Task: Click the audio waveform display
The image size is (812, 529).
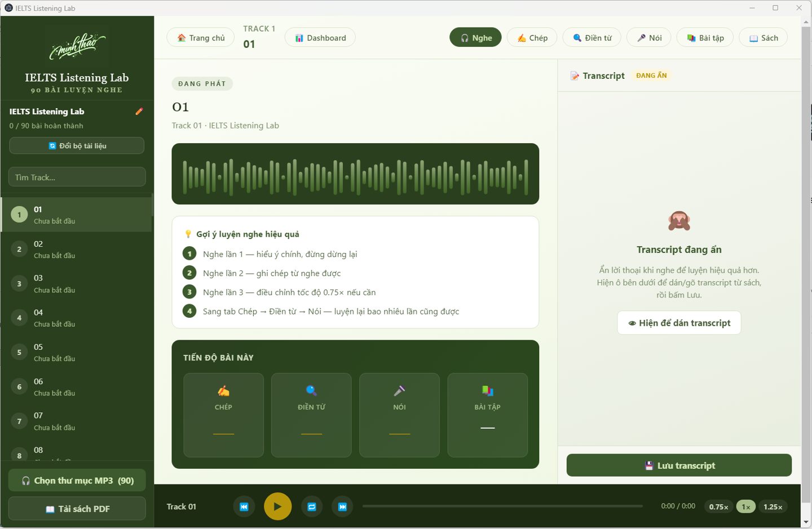Action: (x=355, y=174)
